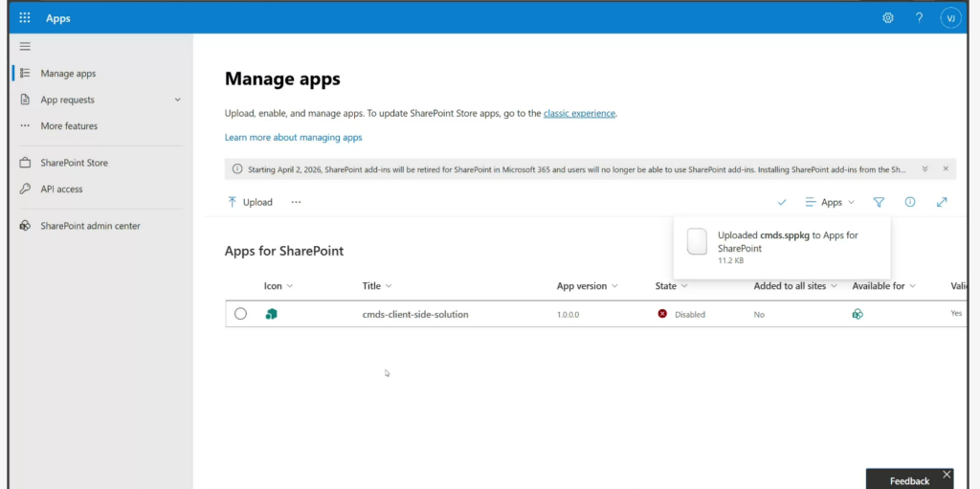Click the Upload button

pos(250,202)
